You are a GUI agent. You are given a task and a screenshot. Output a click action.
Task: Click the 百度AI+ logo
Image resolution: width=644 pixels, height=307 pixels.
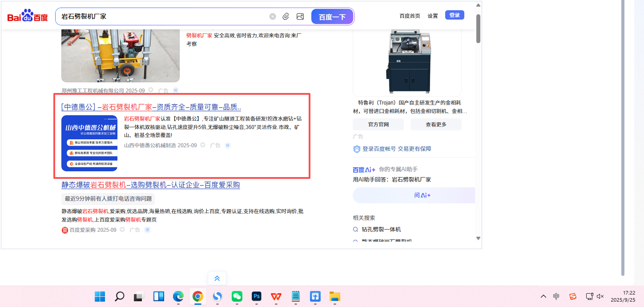[x=364, y=170]
